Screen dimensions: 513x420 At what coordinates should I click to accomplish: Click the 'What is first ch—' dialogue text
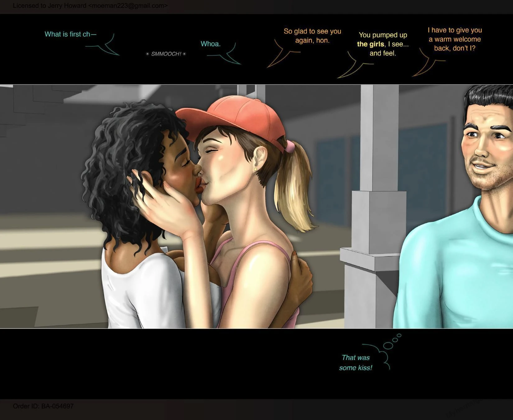71,34
